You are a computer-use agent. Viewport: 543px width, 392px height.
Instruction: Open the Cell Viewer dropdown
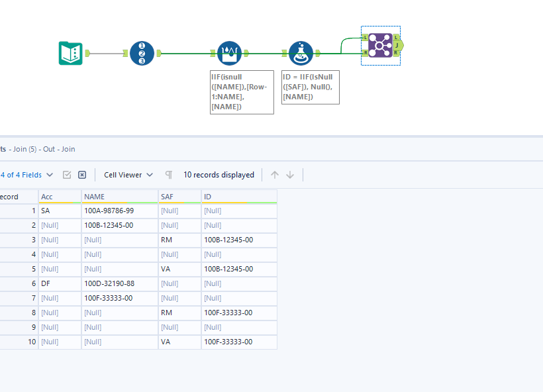click(128, 175)
